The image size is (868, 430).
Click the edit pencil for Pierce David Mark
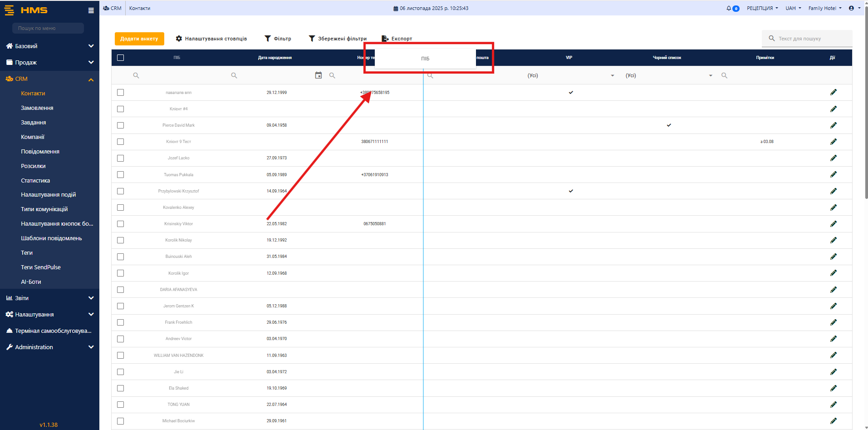point(833,125)
